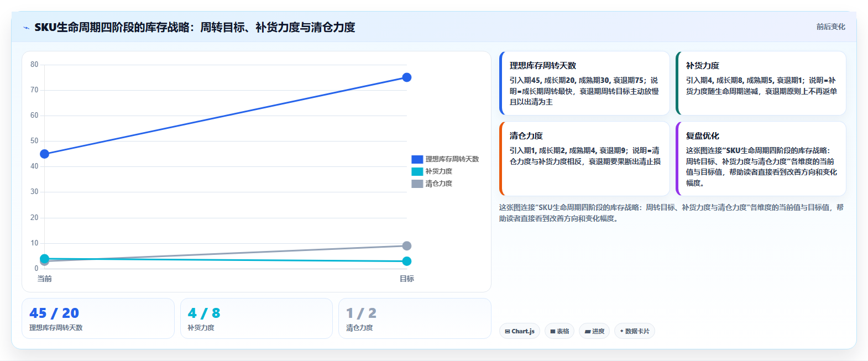The width and height of the screenshot is (868, 361).
Task: Click the 清仓力度 info card heading
Action: (526, 135)
